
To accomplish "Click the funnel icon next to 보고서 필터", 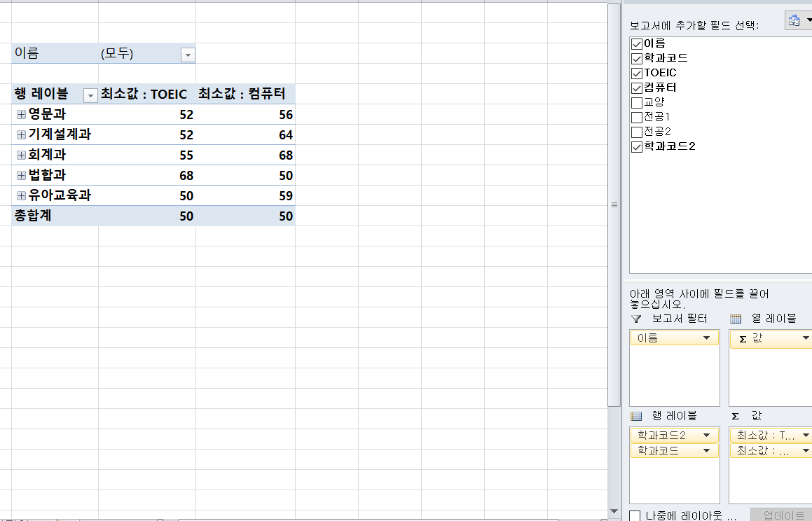I will point(636,319).
